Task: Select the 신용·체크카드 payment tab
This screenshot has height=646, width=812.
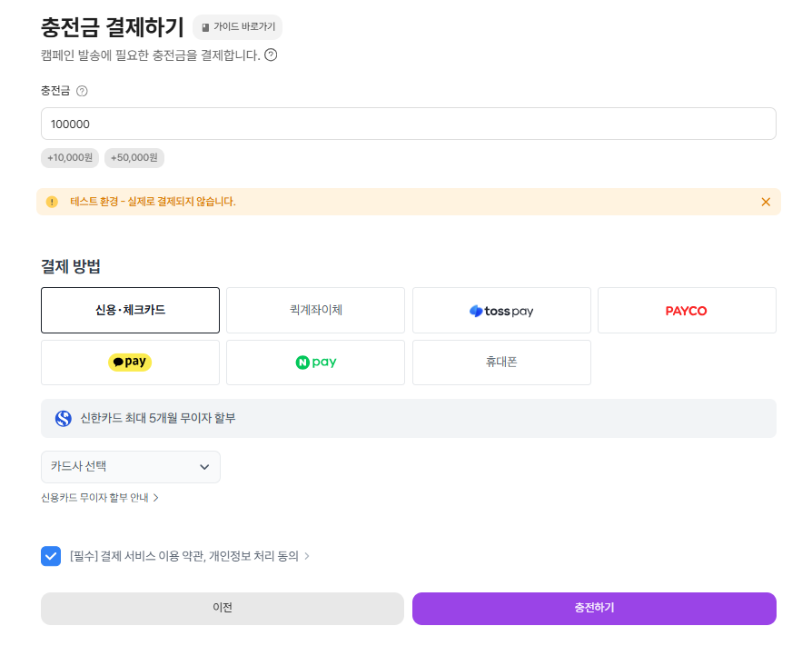Action: click(130, 311)
